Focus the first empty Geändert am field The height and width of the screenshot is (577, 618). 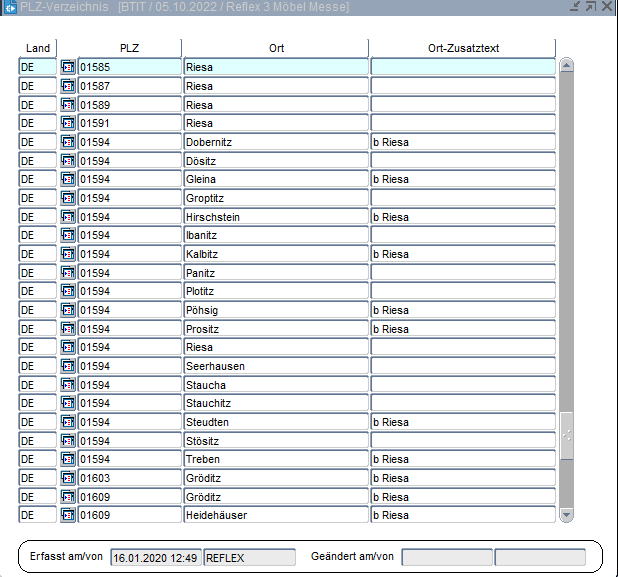447,557
